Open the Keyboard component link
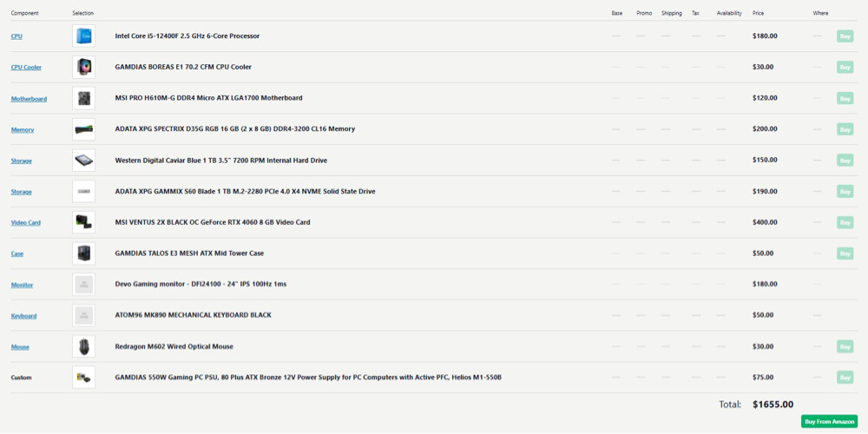Image resolution: width=868 pixels, height=434 pixels. pyautogui.click(x=23, y=316)
